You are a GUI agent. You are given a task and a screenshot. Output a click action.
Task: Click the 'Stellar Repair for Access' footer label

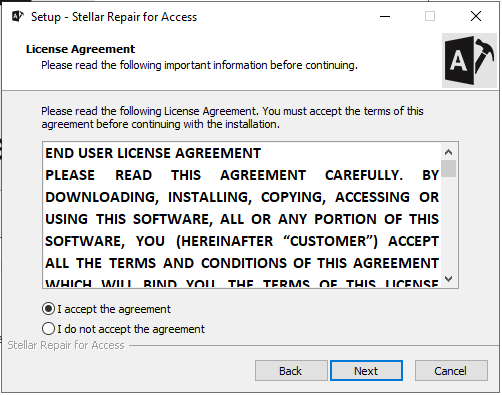point(66,345)
